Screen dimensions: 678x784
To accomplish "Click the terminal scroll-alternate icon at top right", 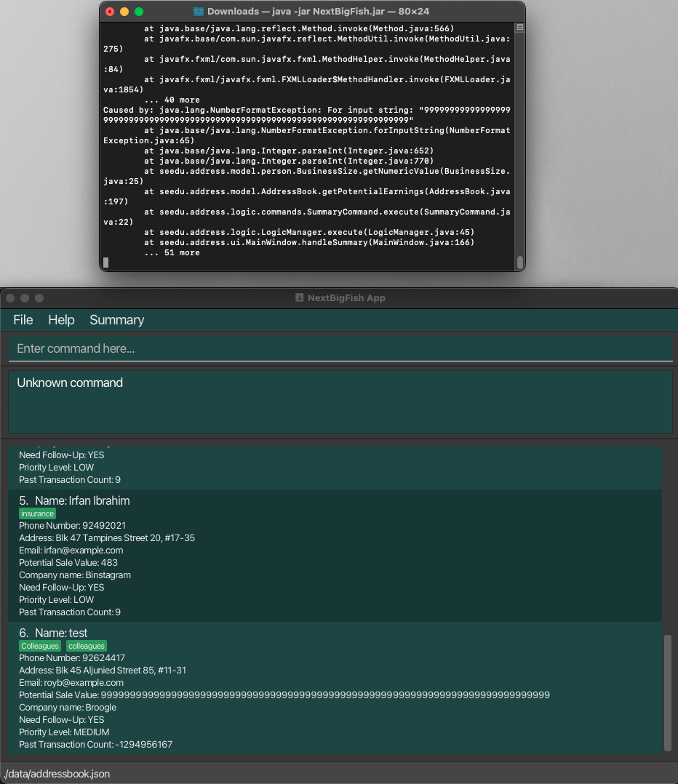I will 520,28.
